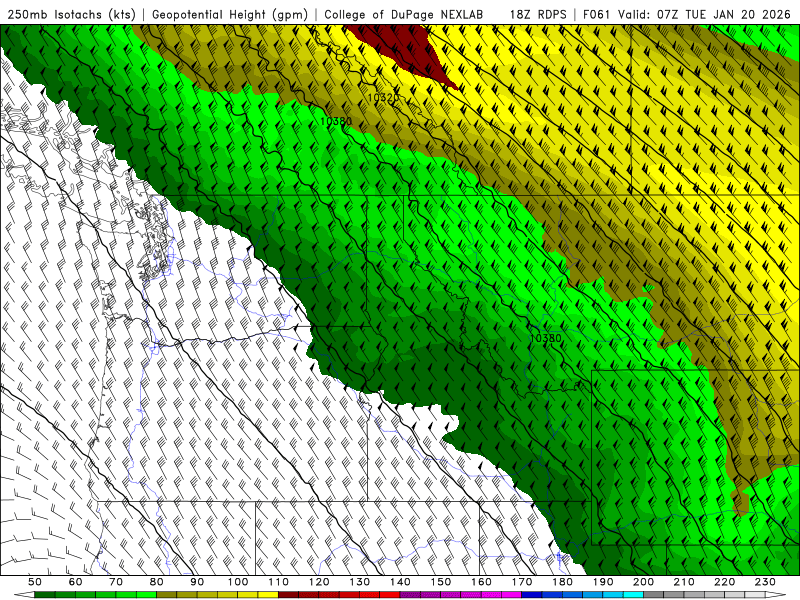The image size is (800, 600).
Task: Click the darkest grey swatch in the color legend
Action: click(x=654, y=595)
